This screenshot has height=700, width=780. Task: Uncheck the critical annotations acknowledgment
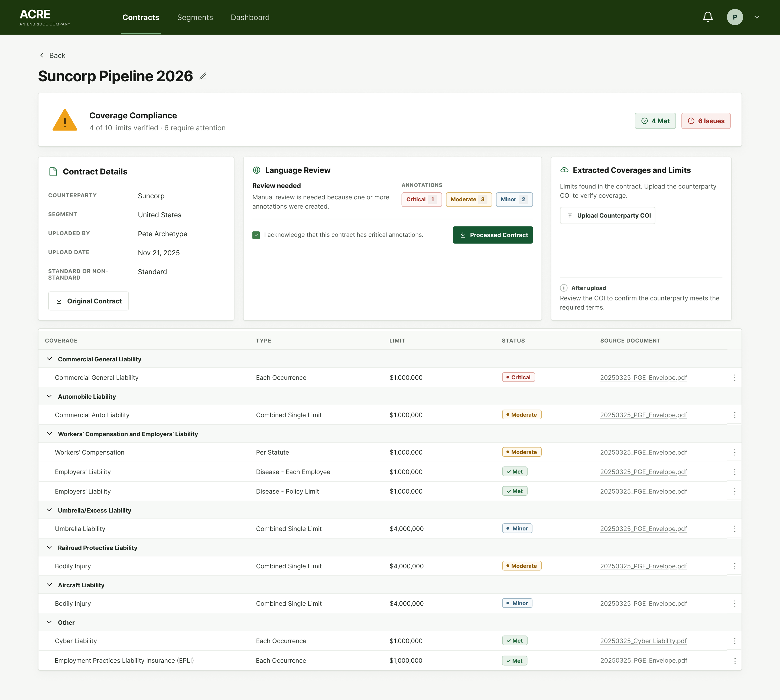click(256, 235)
